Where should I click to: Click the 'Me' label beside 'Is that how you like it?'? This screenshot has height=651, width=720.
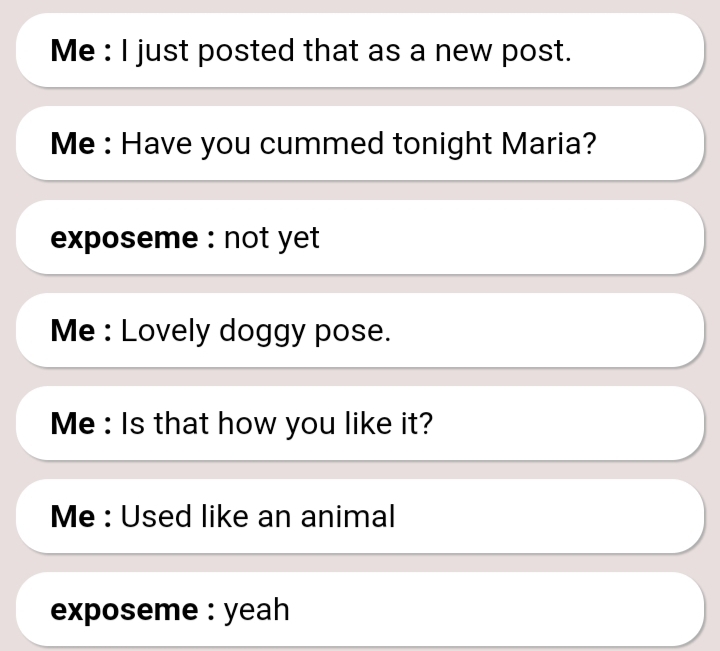pyautogui.click(x=73, y=424)
